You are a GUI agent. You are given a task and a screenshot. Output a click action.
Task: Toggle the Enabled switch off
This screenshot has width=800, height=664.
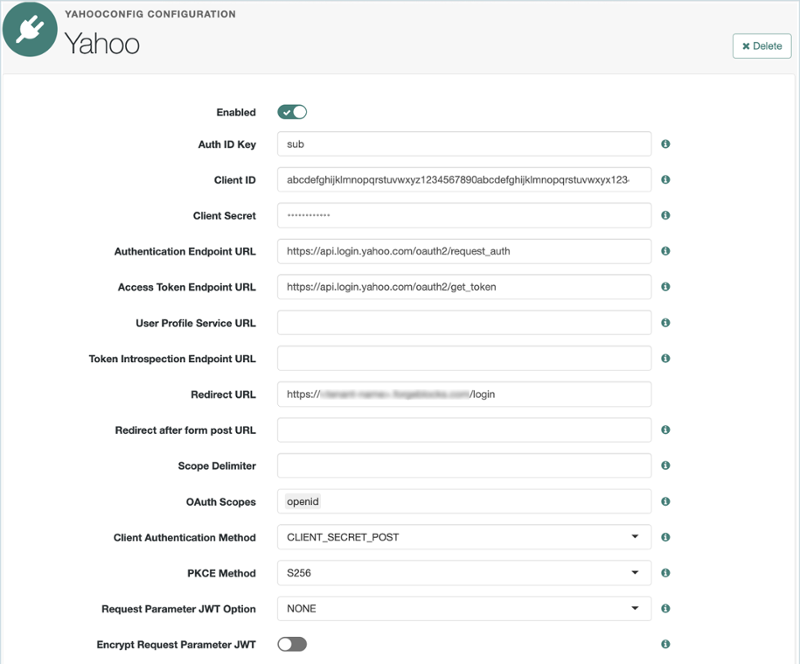pos(292,112)
